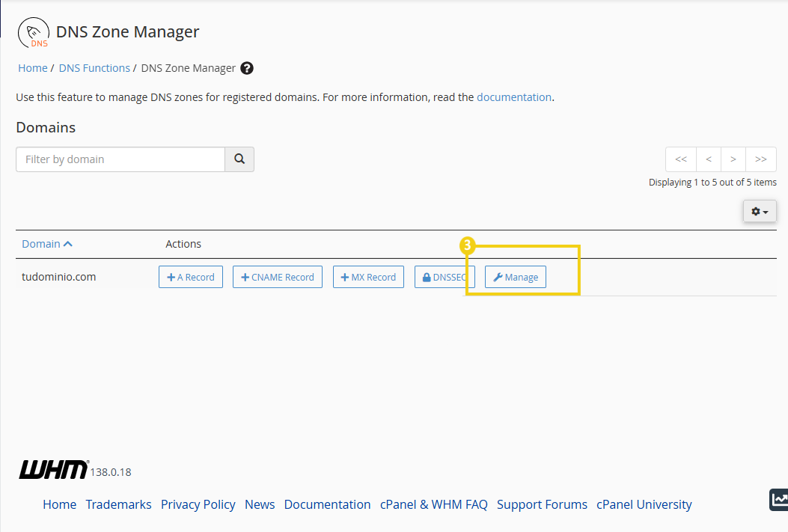Open the documentation link in description
The image size is (788, 532).
[513, 97]
